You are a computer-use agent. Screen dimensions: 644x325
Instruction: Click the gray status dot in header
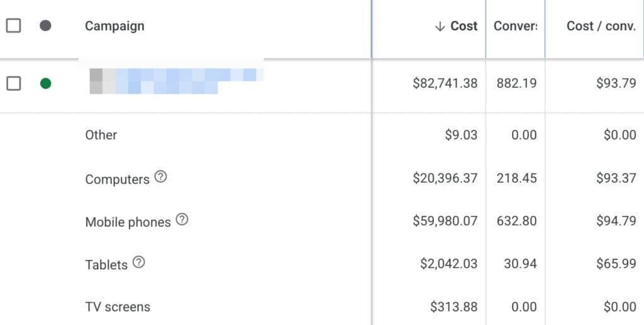coord(45,25)
